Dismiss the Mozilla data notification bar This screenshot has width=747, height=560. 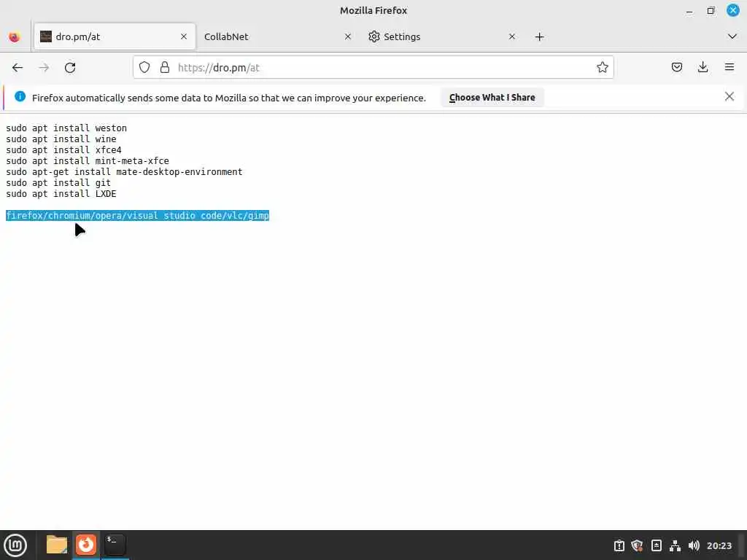(x=729, y=97)
